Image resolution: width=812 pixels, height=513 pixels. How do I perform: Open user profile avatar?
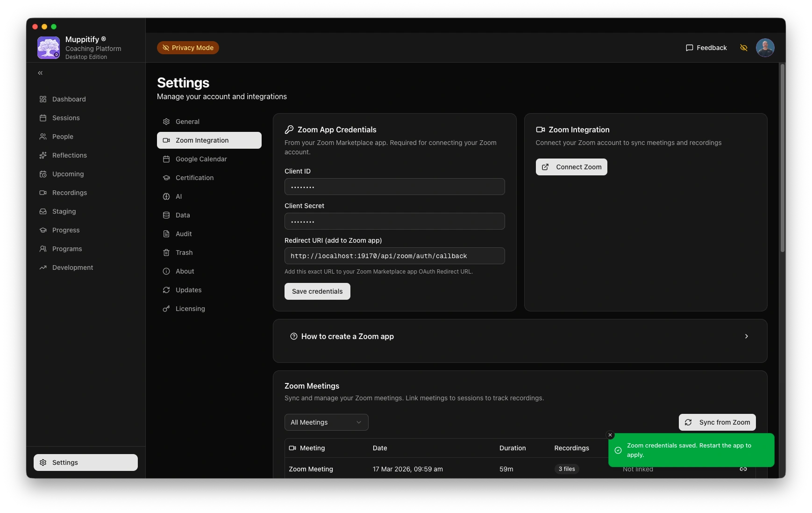tap(765, 48)
